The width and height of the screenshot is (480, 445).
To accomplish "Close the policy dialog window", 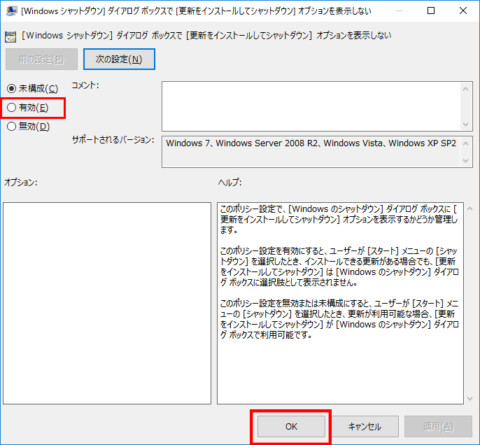I will 463,11.
